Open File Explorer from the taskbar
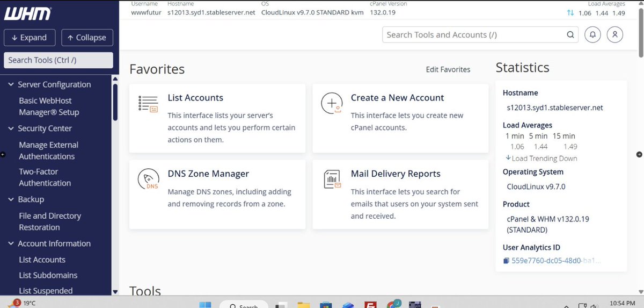The image size is (644, 308). tap(304, 305)
